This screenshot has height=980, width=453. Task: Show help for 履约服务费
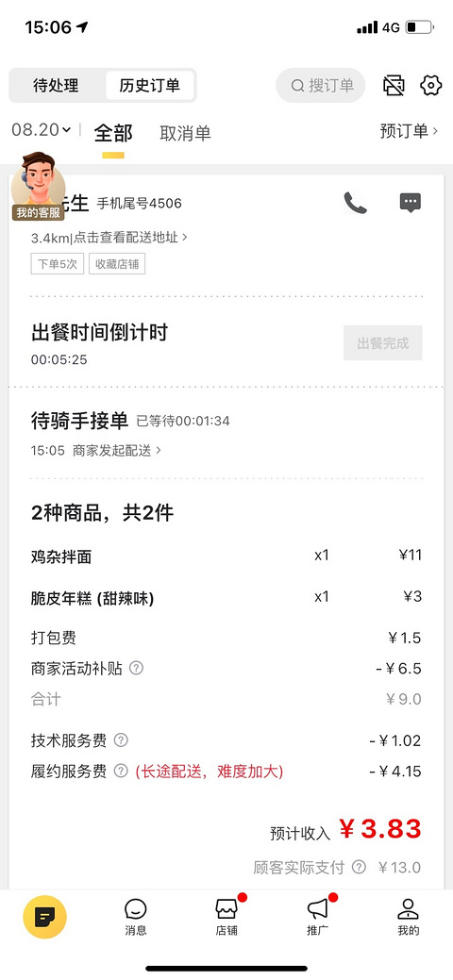click(121, 772)
